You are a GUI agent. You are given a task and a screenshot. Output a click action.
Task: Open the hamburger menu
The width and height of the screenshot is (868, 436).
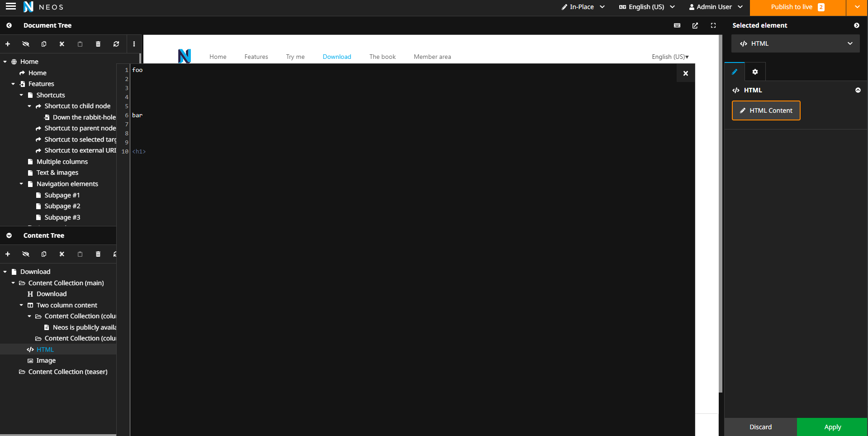tap(11, 6)
